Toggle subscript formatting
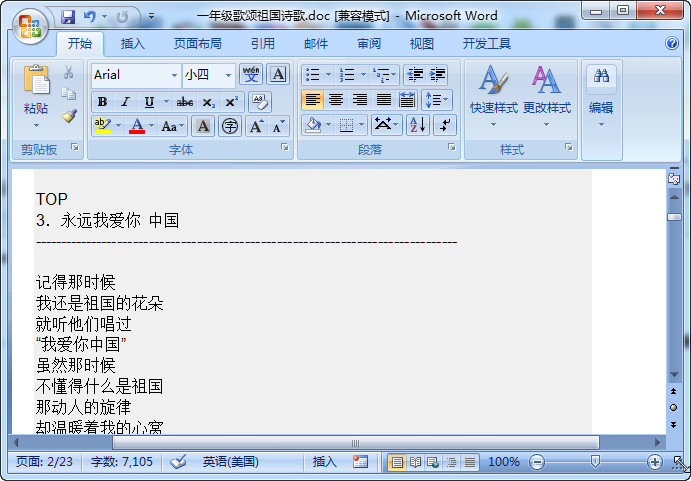Viewport: 691px width, 481px height. (208, 102)
